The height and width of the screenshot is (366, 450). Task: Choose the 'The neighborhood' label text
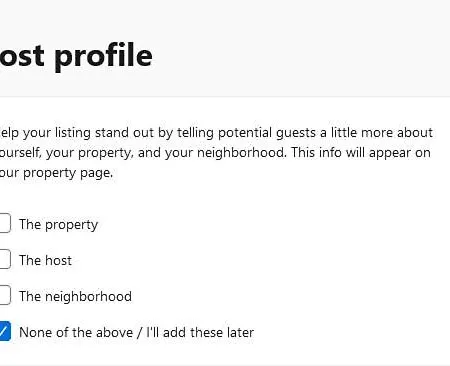(x=75, y=296)
